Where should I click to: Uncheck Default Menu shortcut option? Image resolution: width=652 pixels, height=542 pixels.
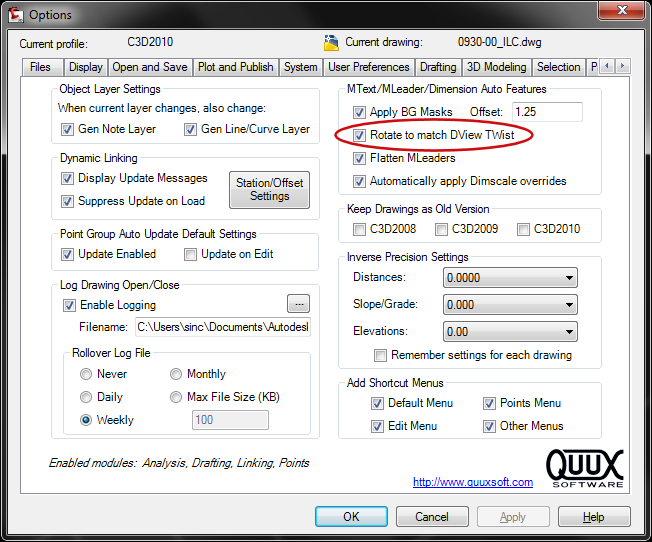click(x=377, y=403)
